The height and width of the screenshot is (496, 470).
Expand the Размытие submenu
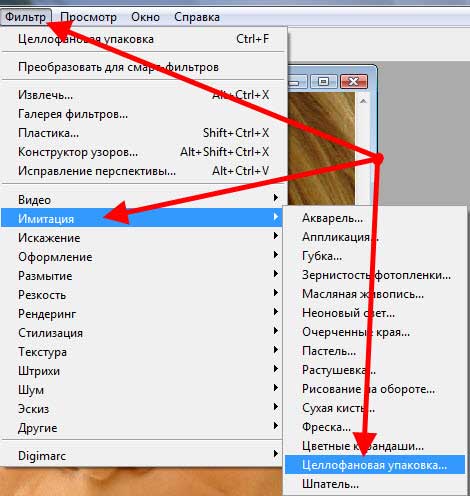pyautogui.click(x=143, y=275)
